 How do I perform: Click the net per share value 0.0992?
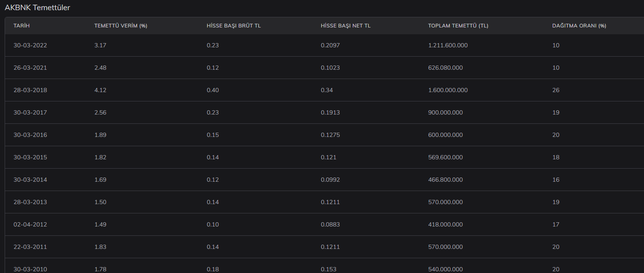(330, 180)
